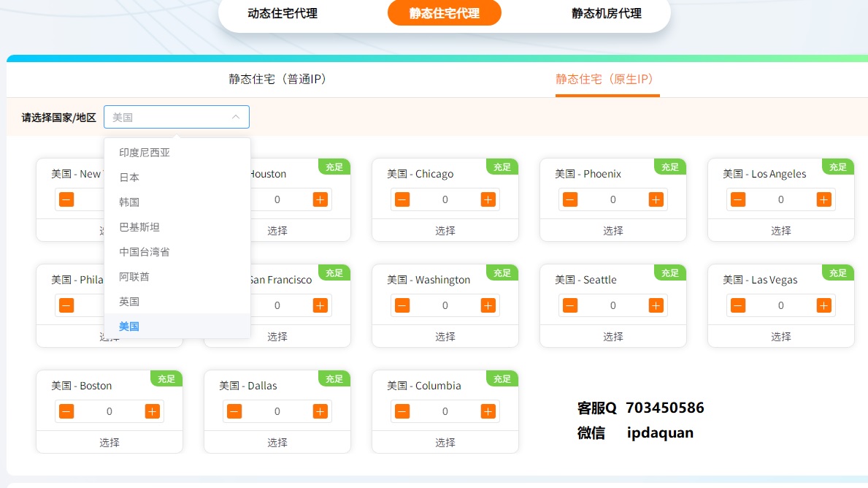Click minus icon on Boston card

coord(66,411)
